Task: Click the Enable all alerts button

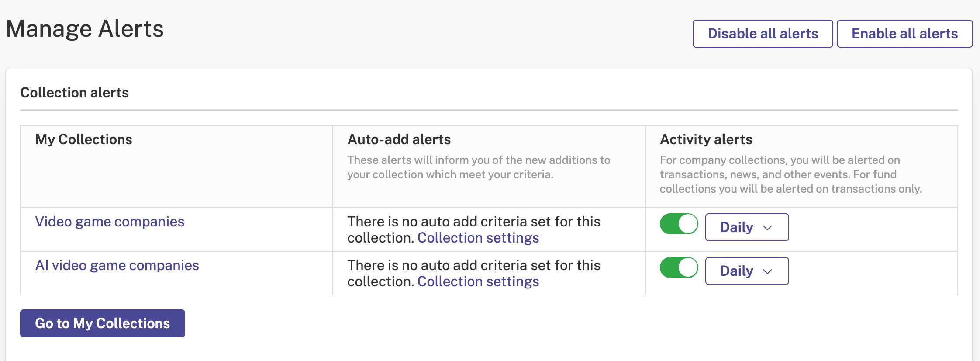Action: (x=904, y=34)
